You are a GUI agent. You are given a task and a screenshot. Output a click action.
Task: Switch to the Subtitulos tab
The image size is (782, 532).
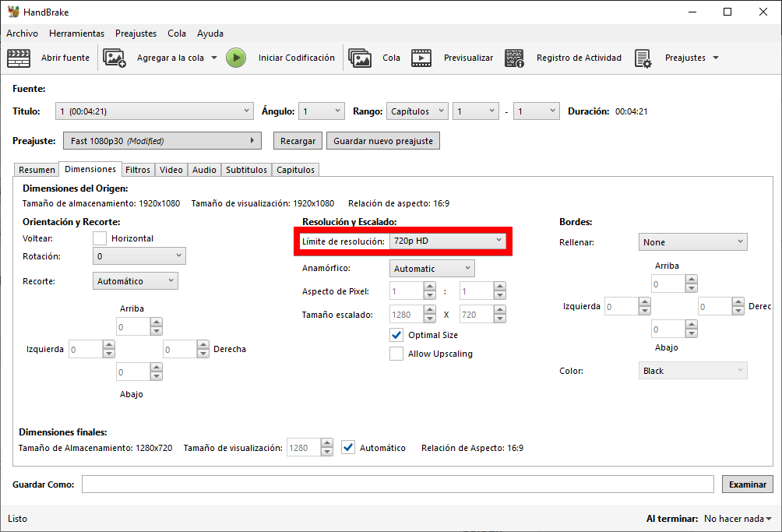(246, 170)
